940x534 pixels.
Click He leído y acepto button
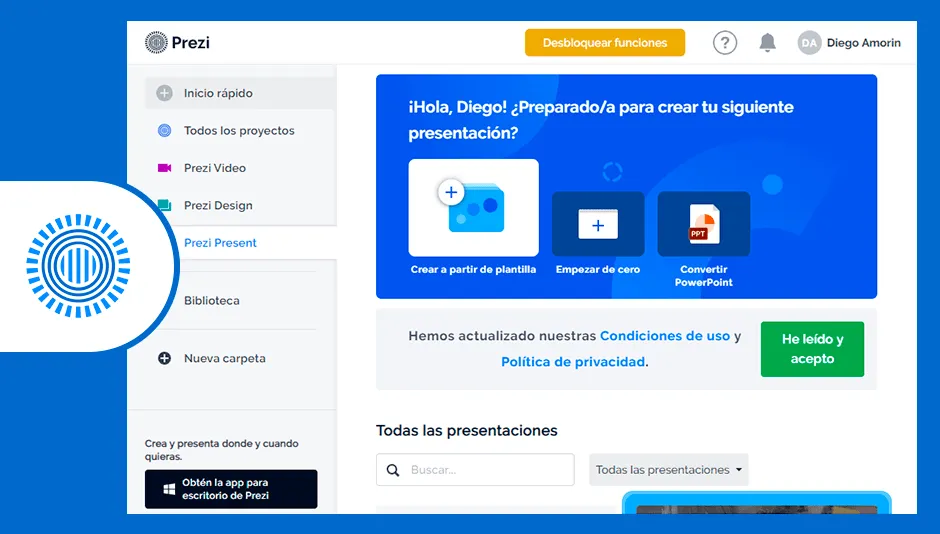pyautogui.click(x=812, y=349)
